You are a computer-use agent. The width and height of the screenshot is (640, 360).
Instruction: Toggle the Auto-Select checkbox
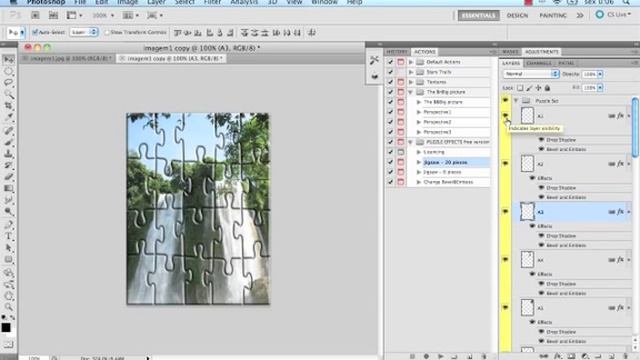(x=35, y=32)
